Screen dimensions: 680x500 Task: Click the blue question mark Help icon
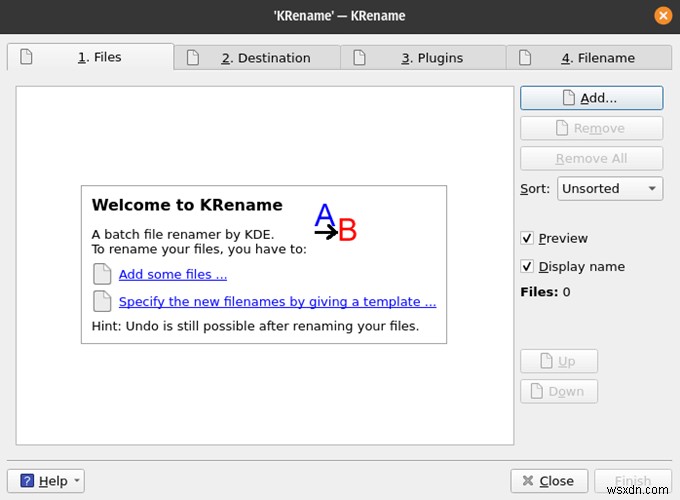pyautogui.click(x=27, y=481)
